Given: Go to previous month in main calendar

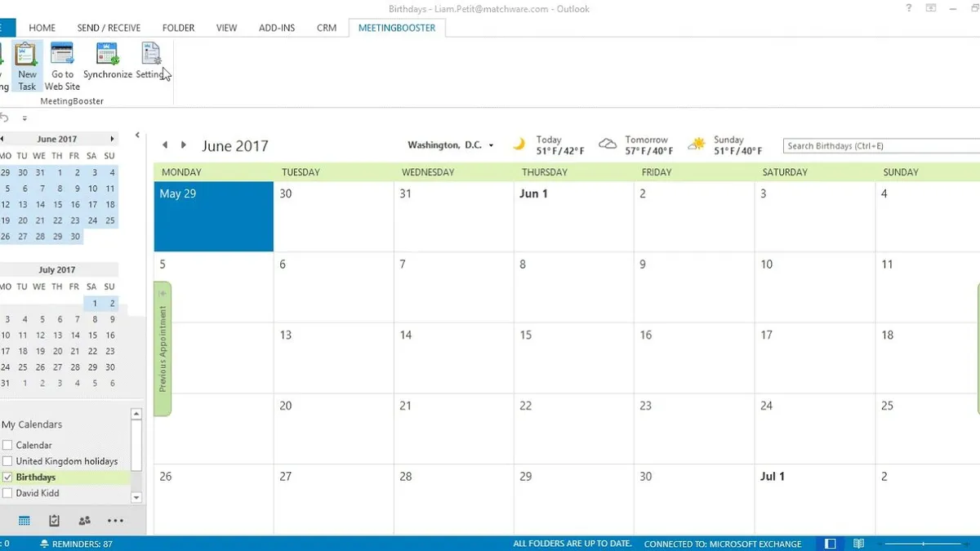Looking at the screenshot, I should click(x=165, y=145).
